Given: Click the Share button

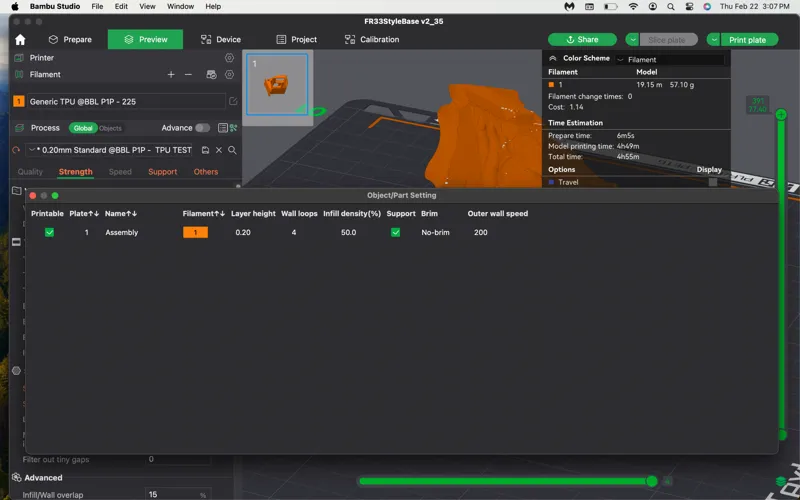Looking at the screenshot, I should tap(582, 40).
